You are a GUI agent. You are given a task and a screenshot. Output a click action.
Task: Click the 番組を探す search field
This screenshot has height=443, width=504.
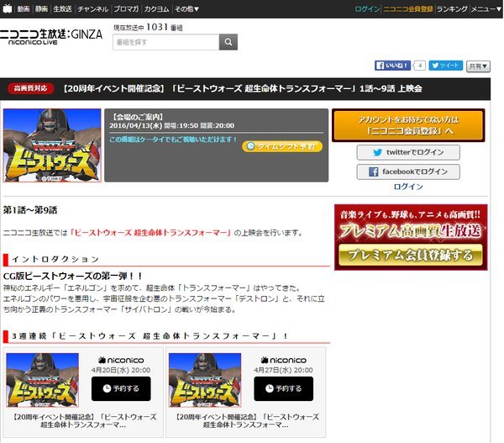pos(165,42)
